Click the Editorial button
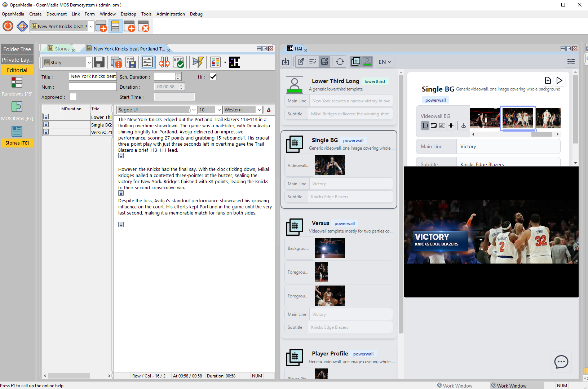This screenshot has width=588, height=389. tap(17, 70)
